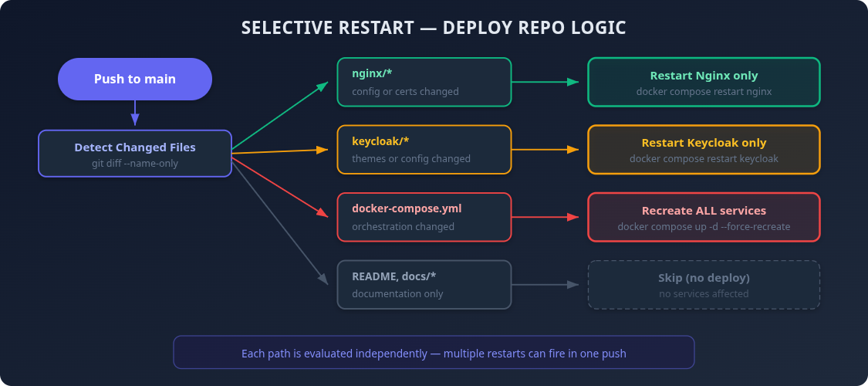Select the Detect Changed Files box
This screenshot has width=868, height=386.
(x=134, y=154)
